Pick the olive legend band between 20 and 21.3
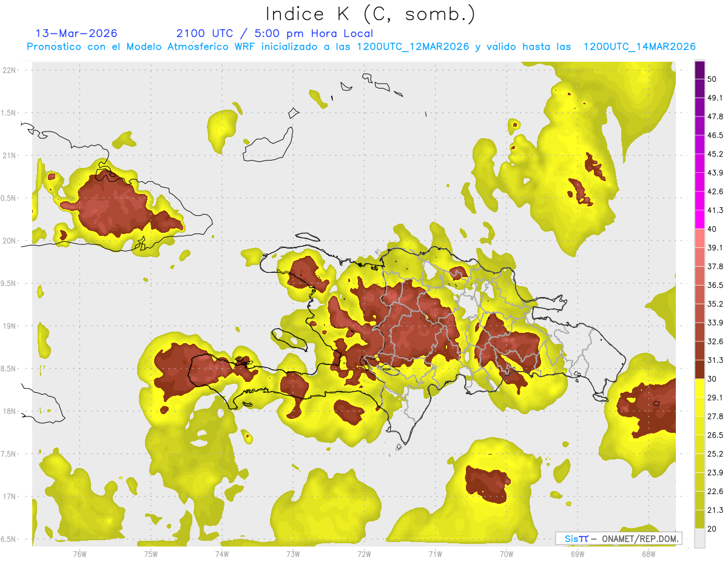Image resolution: width=728 pixels, height=562 pixels. click(x=699, y=520)
